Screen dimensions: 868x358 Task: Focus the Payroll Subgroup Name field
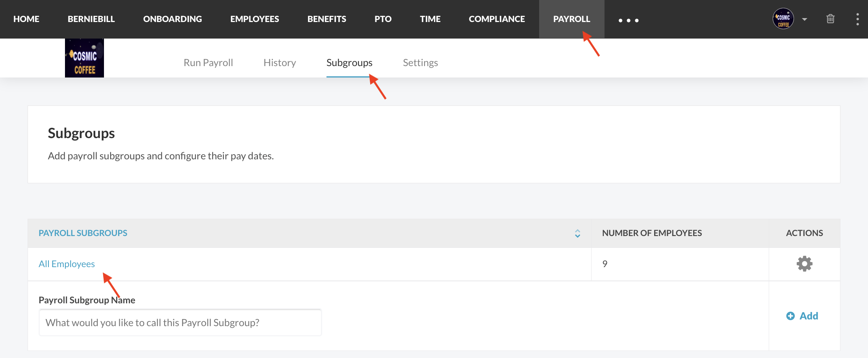pos(180,323)
